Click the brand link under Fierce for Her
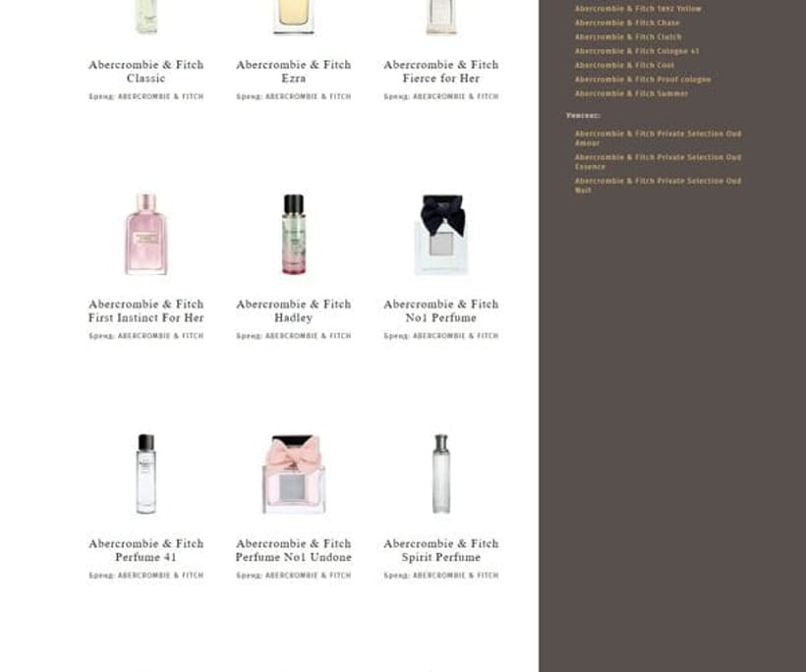Screen dimensions: 806x672 (456, 96)
